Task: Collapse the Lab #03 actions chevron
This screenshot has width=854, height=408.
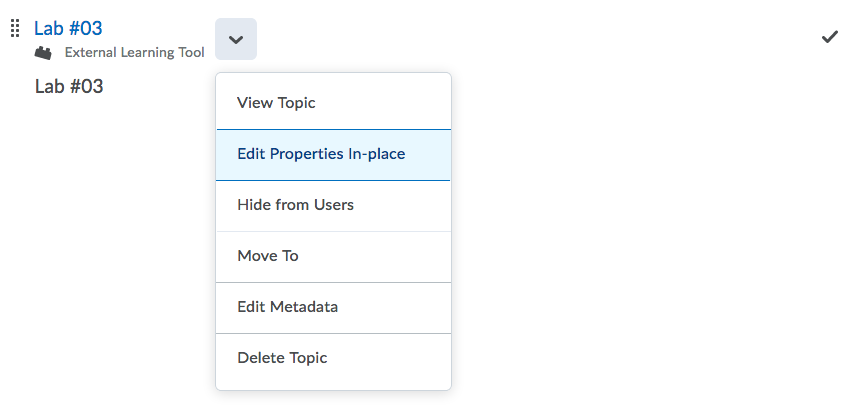Action: [236, 39]
